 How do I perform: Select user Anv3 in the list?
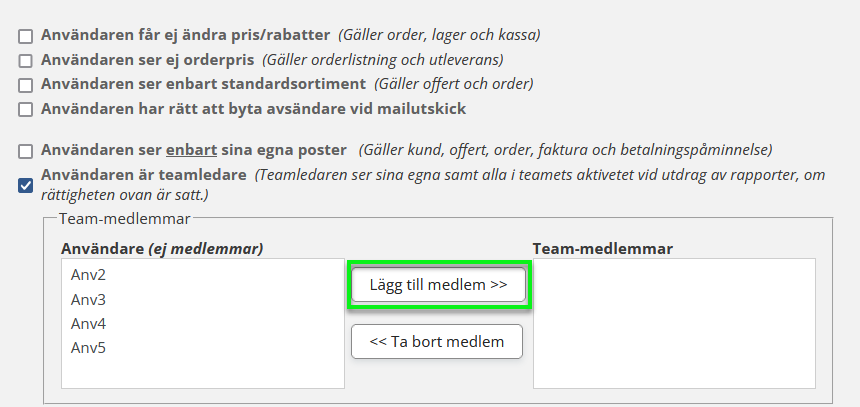tap(89, 300)
